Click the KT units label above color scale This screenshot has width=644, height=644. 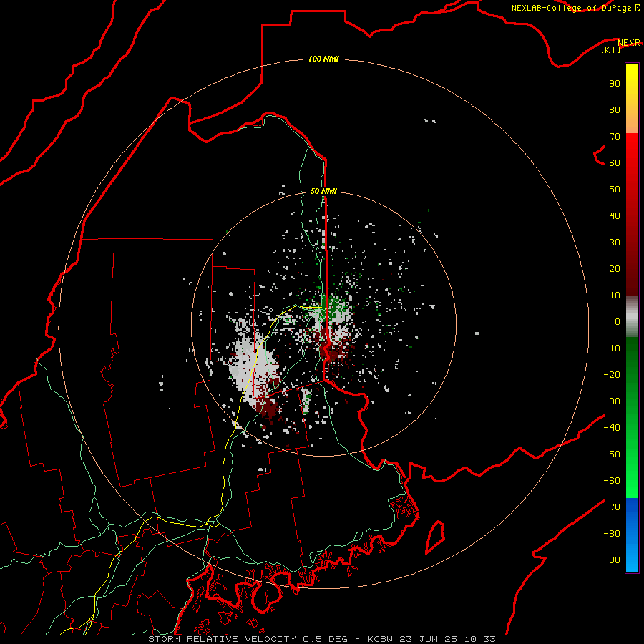(x=611, y=49)
